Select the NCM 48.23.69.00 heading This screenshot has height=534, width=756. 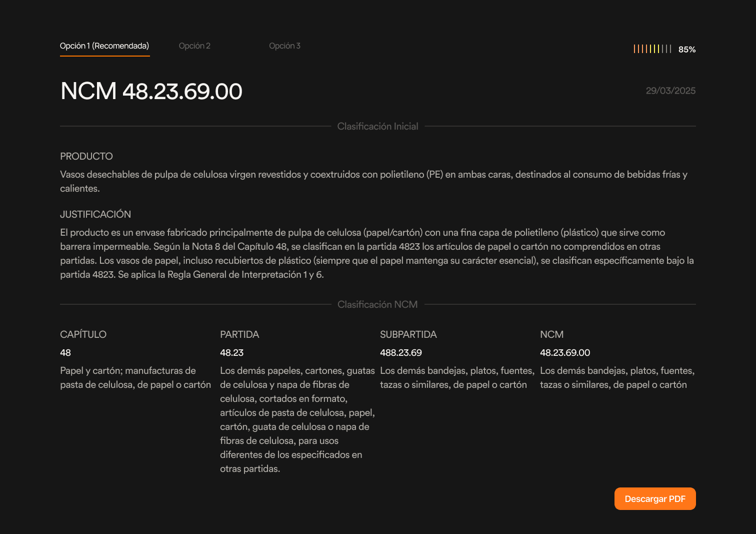[151, 92]
